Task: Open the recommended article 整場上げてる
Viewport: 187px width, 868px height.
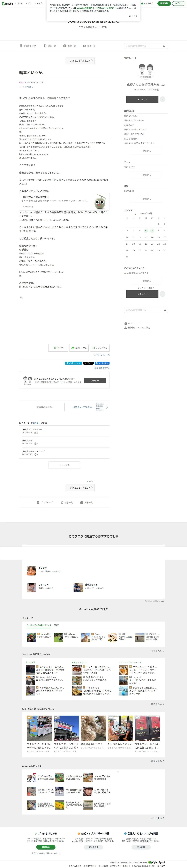Action: click(91, 585)
